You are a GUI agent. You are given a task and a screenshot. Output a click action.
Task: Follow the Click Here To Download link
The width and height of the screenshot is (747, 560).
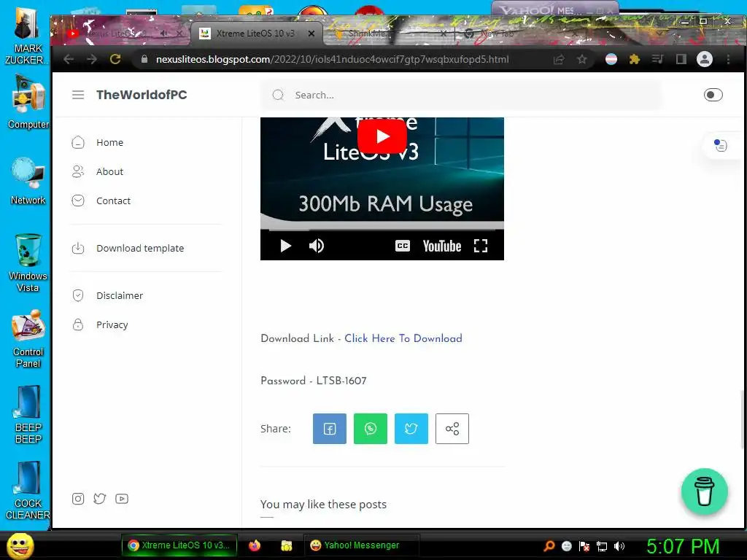pyautogui.click(x=403, y=338)
